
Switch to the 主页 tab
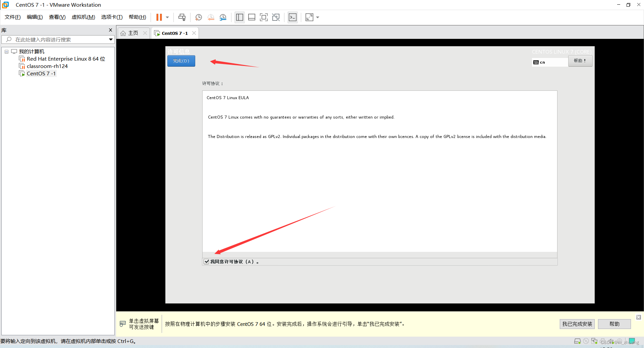coord(133,33)
